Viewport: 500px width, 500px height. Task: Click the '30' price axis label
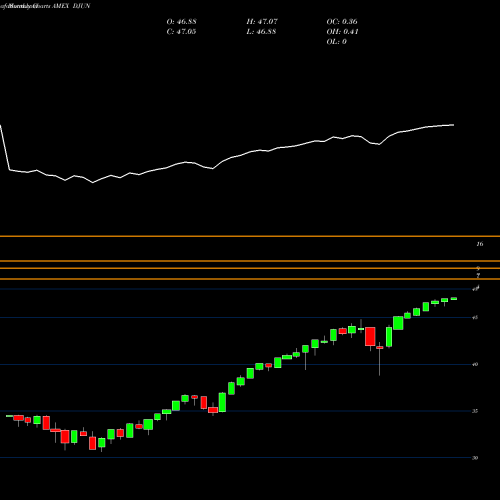pos(475,458)
